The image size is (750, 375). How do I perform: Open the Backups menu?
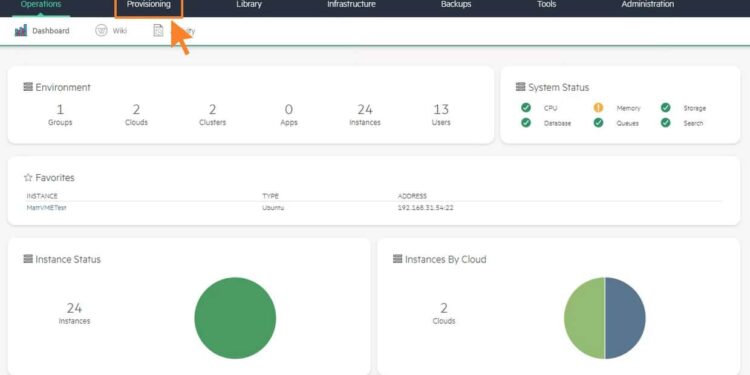point(456,4)
